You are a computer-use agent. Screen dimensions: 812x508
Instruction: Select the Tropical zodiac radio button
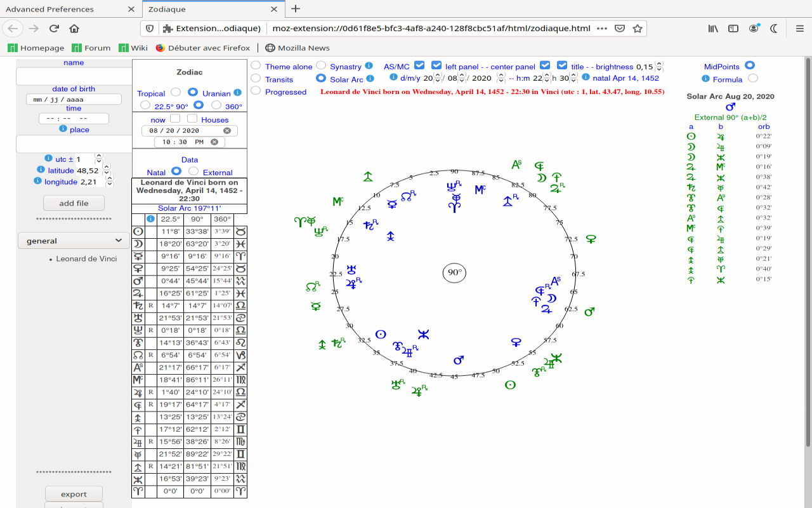click(176, 92)
